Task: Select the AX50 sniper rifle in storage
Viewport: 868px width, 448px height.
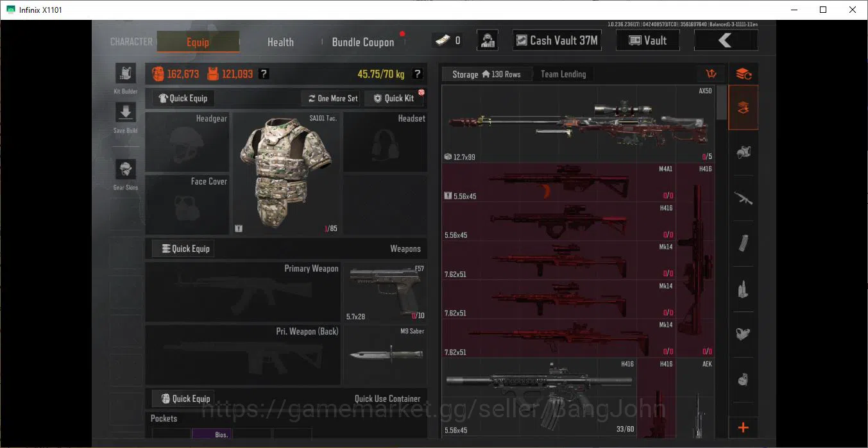Action: (x=578, y=124)
